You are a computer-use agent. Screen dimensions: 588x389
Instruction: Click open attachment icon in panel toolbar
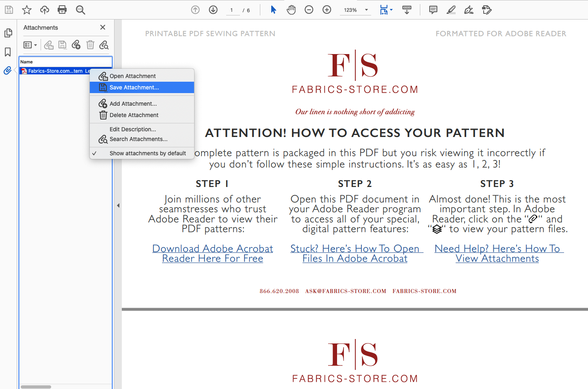coord(49,45)
